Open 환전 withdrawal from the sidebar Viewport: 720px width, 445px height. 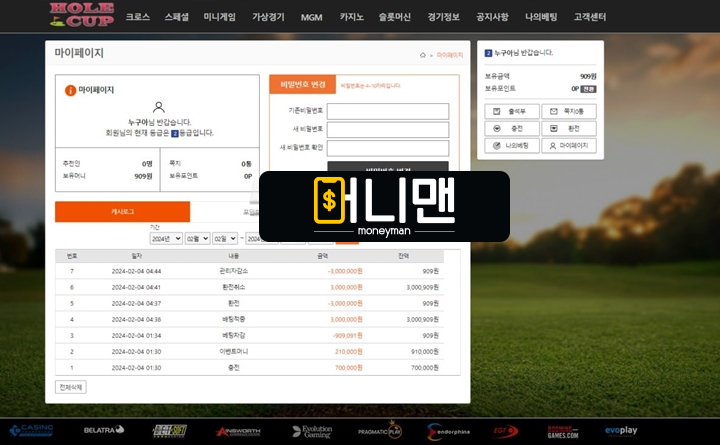568,128
